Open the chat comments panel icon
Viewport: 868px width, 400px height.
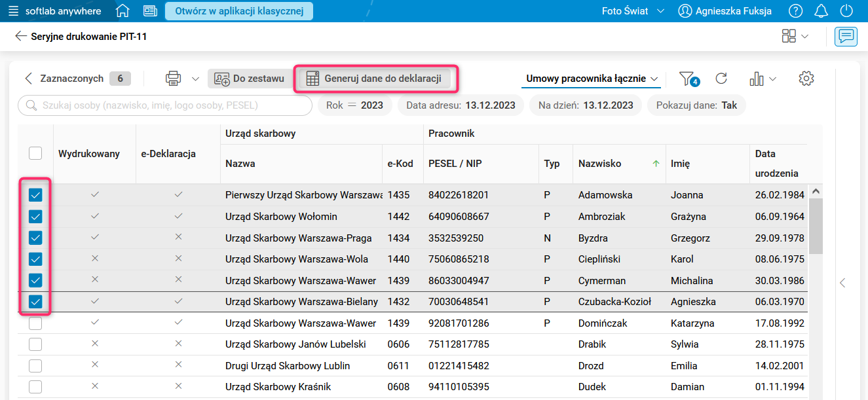pos(846,36)
